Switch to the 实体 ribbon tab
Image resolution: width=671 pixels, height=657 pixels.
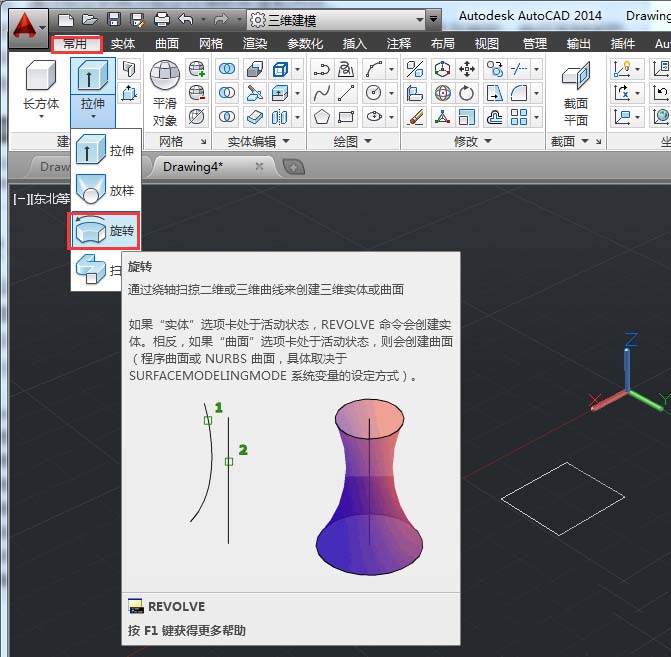(123, 44)
